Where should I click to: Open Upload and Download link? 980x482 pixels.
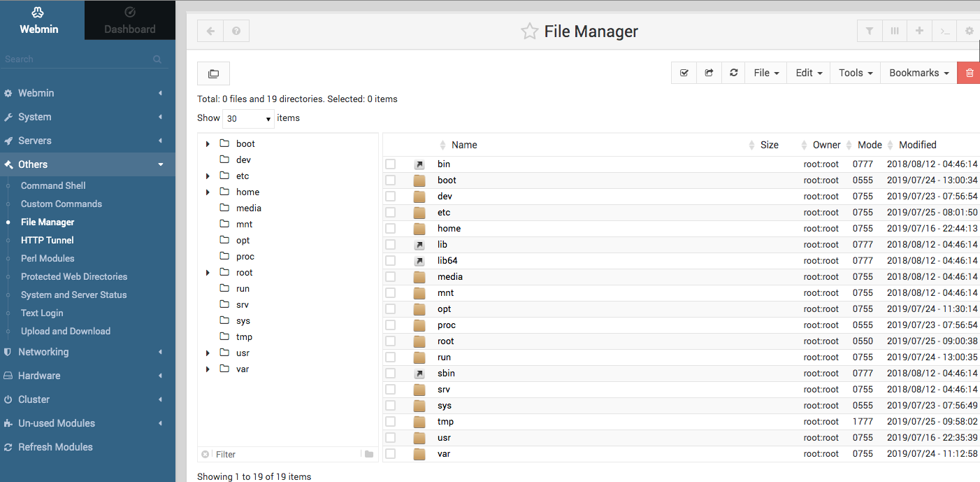[66, 331]
